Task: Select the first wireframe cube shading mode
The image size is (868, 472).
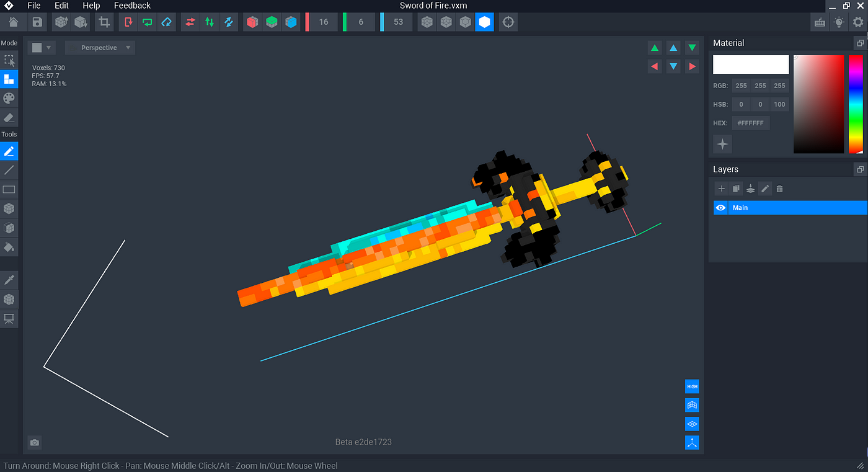Action: [427, 22]
